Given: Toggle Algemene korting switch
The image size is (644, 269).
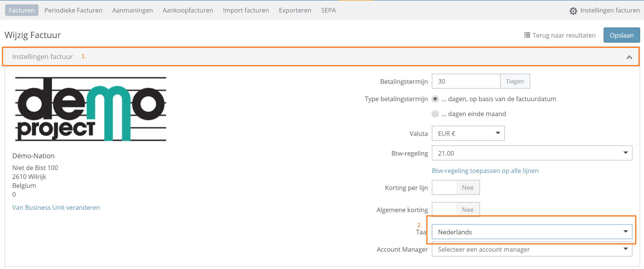Looking at the screenshot, I should [x=455, y=210].
